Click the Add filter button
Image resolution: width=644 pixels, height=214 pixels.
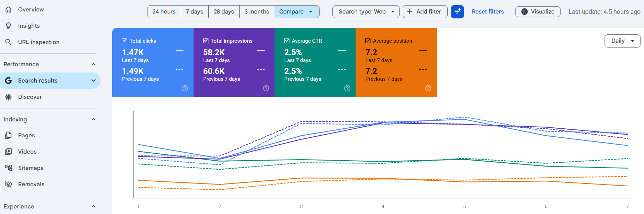tap(425, 12)
